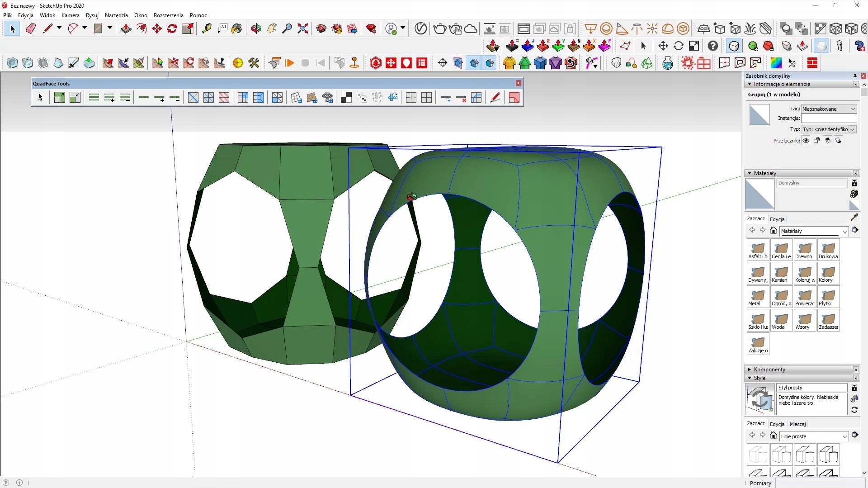The width and height of the screenshot is (868, 488).
Task: Toggle the cast shadows switch
Action: [x=828, y=141]
